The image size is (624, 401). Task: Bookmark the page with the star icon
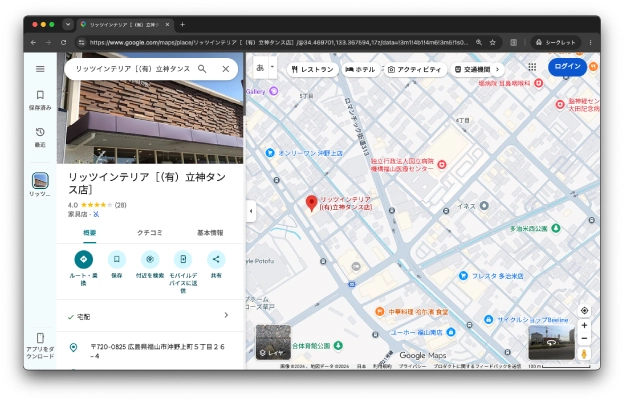(x=493, y=43)
